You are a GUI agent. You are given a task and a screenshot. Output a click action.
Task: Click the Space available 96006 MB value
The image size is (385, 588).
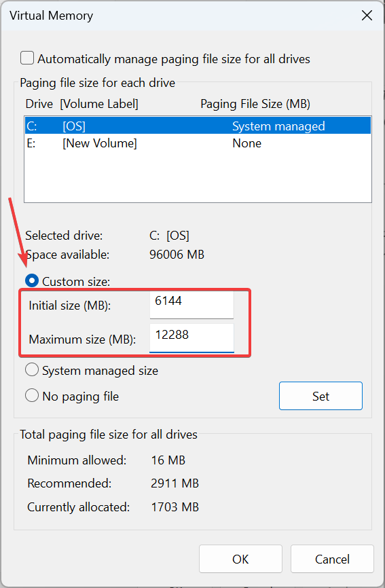(177, 255)
